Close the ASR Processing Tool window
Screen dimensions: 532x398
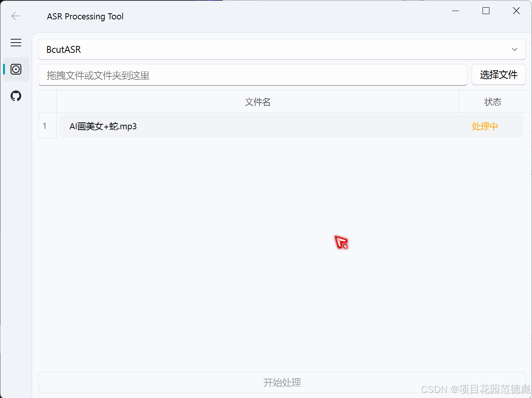(x=516, y=11)
